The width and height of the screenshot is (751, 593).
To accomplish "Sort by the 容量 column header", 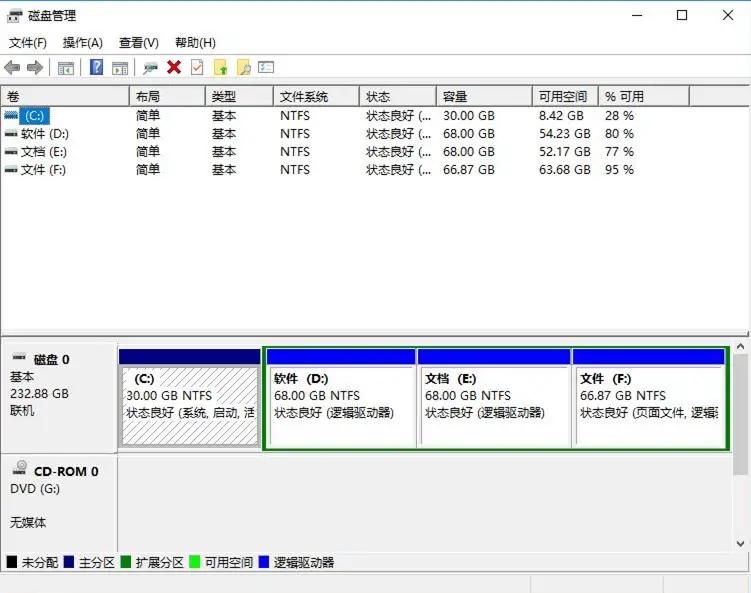I will click(x=484, y=96).
